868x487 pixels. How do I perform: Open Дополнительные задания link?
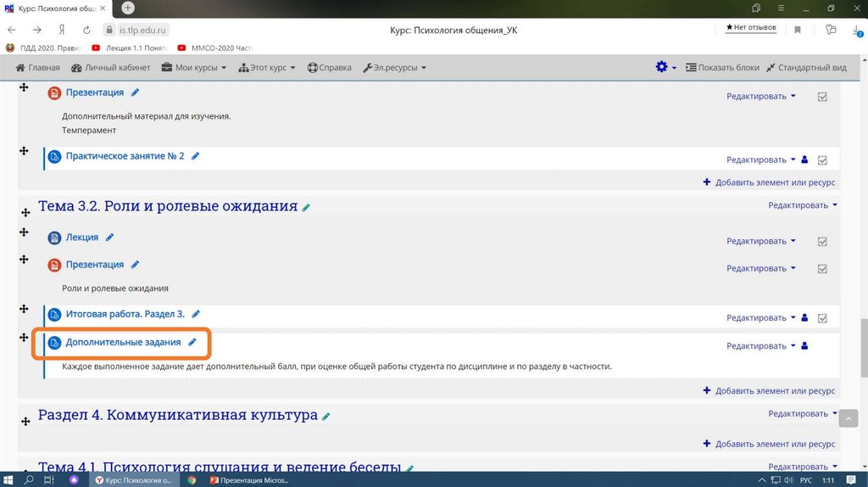pyautogui.click(x=123, y=343)
